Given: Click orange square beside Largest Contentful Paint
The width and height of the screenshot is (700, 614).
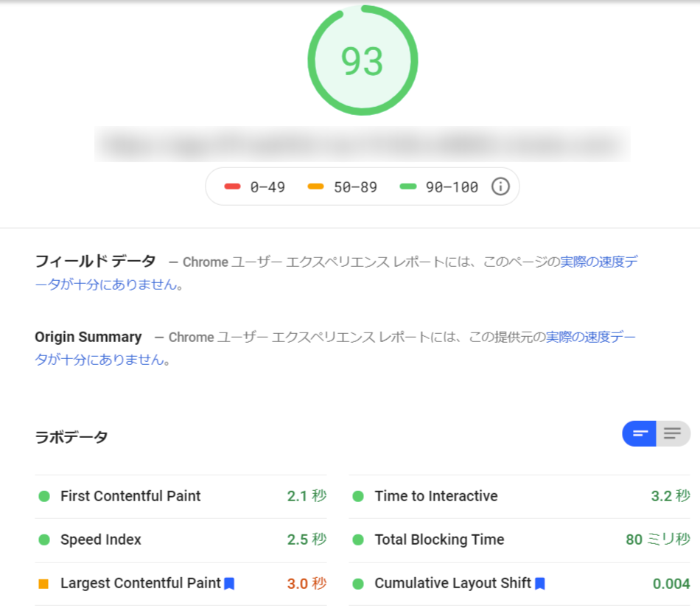Looking at the screenshot, I should point(43,584).
